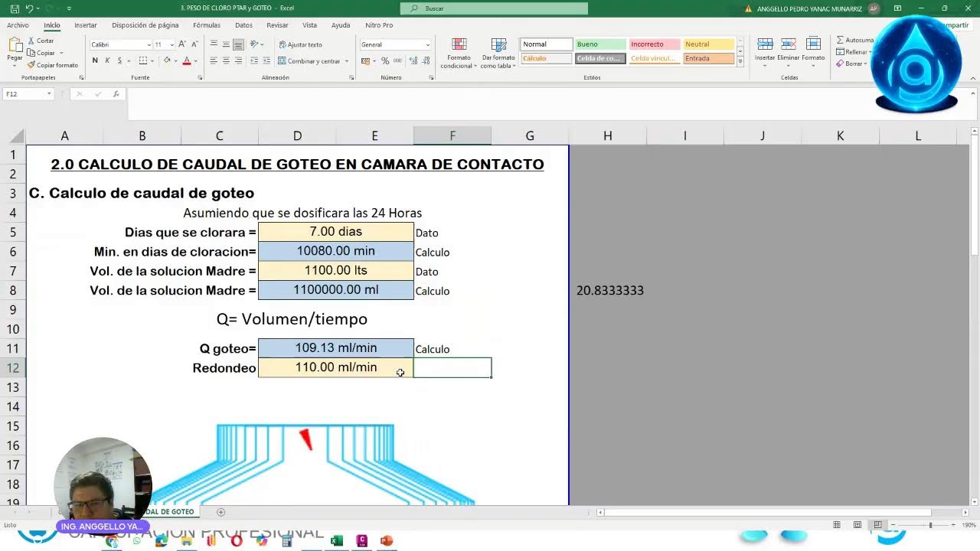Center cell text horizontally
980x551 pixels.
(226, 60)
